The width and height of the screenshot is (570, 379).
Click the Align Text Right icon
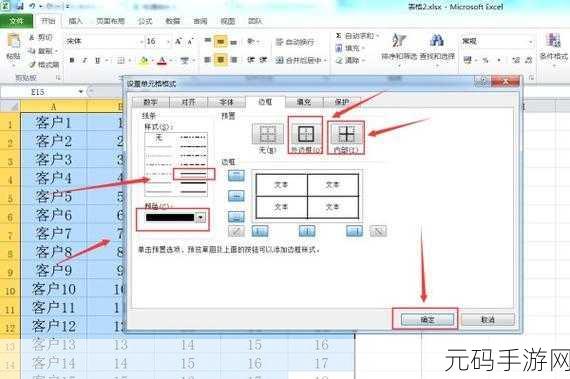234,60
